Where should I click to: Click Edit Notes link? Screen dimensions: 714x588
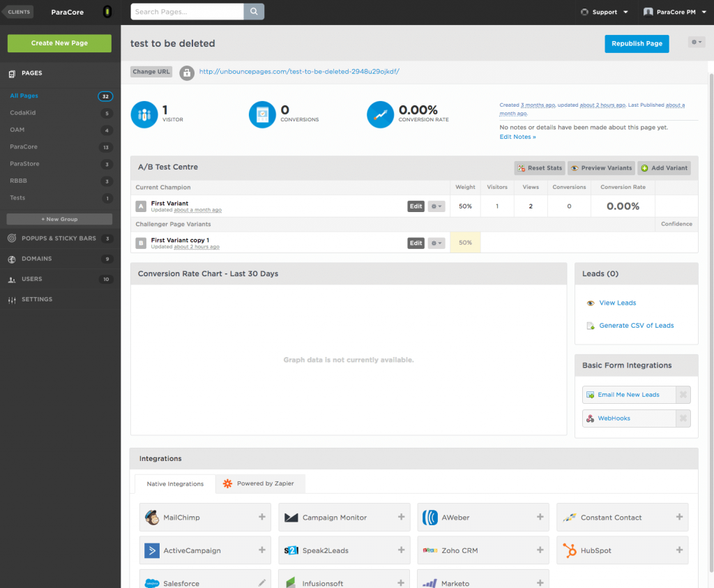pos(518,137)
